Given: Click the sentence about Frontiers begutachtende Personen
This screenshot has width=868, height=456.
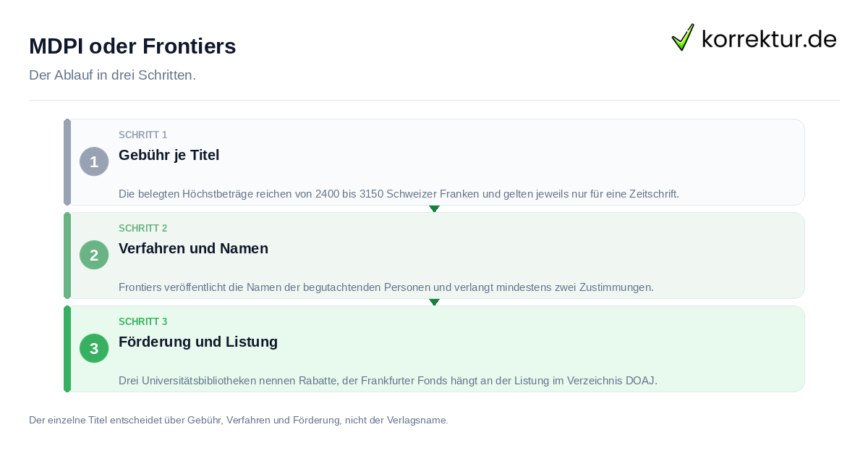Looking at the screenshot, I should [x=386, y=287].
